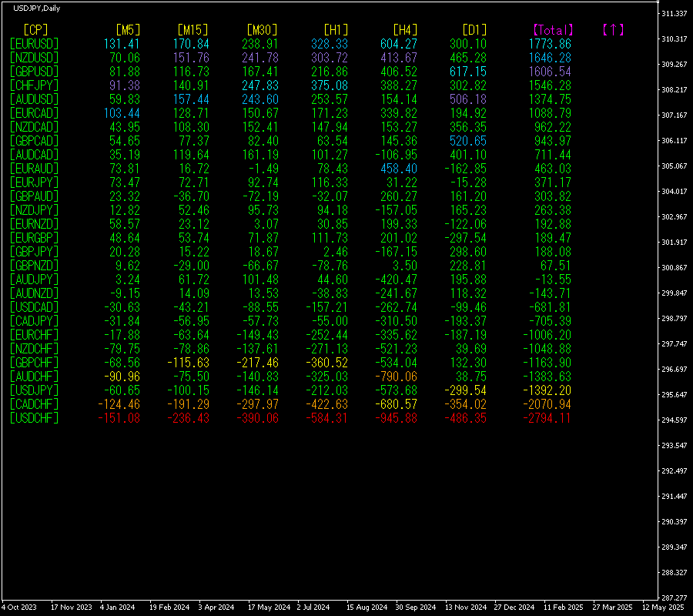Select the [GBPUSD] pair label
693x616 pixels.
tap(34, 72)
